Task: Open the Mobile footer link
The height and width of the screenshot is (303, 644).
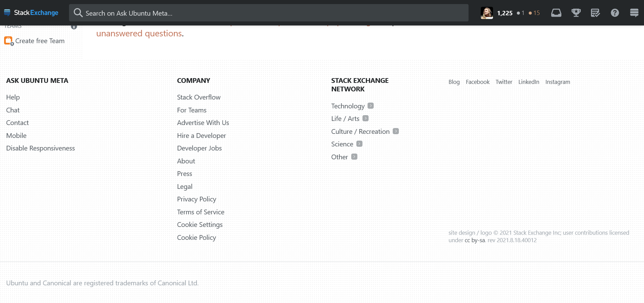Action: tap(16, 136)
